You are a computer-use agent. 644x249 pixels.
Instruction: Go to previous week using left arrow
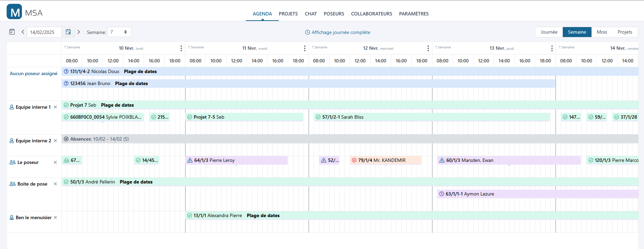click(23, 32)
